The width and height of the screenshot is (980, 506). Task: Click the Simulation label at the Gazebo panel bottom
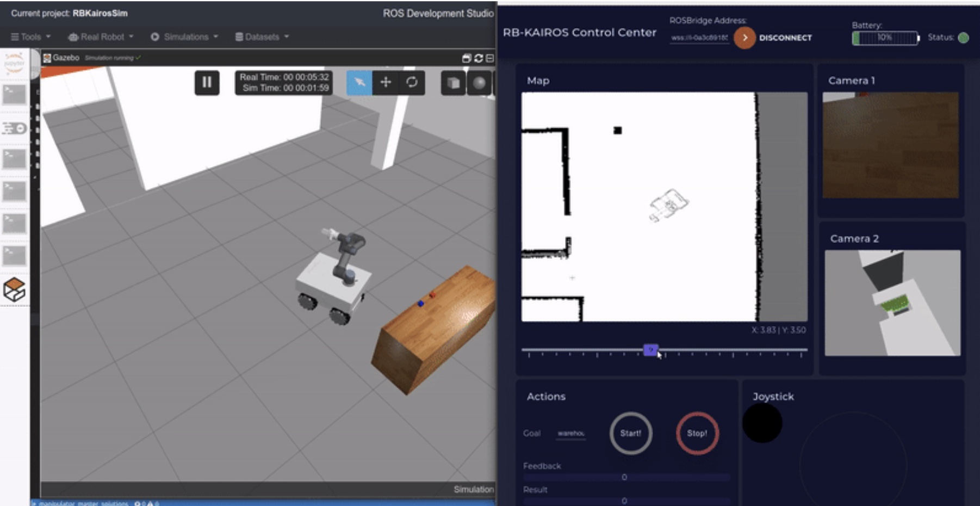click(x=474, y=489)
